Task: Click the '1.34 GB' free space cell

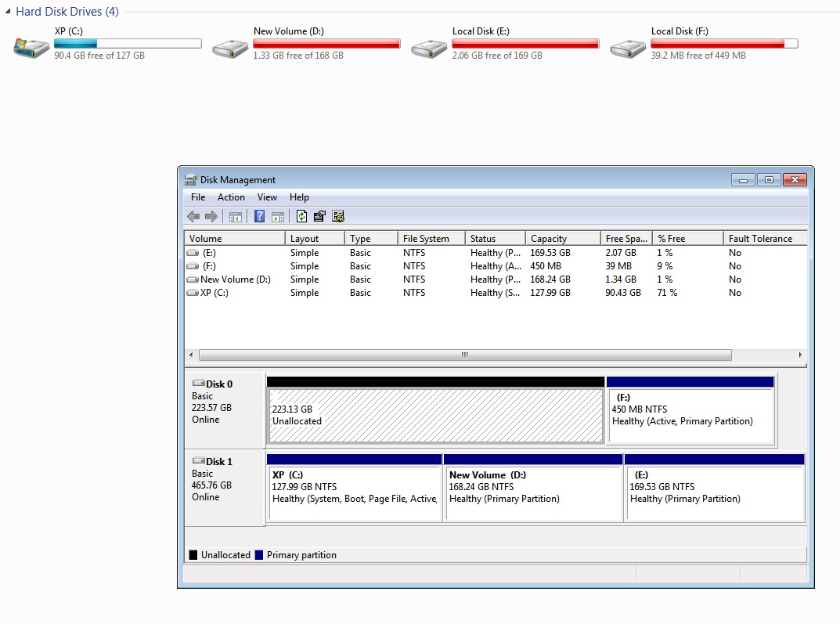Action: (x=621, y=280)
